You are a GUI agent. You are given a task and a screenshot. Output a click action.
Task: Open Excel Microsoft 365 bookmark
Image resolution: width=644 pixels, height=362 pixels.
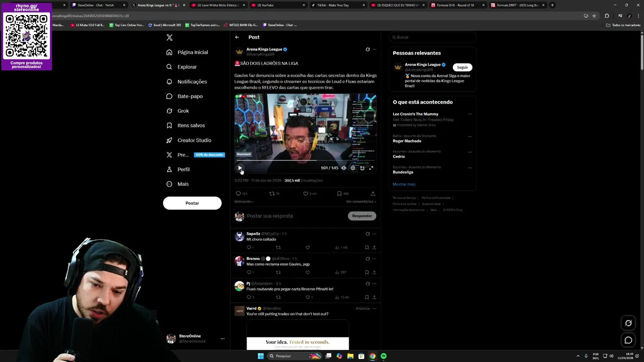tap(165, 25)
